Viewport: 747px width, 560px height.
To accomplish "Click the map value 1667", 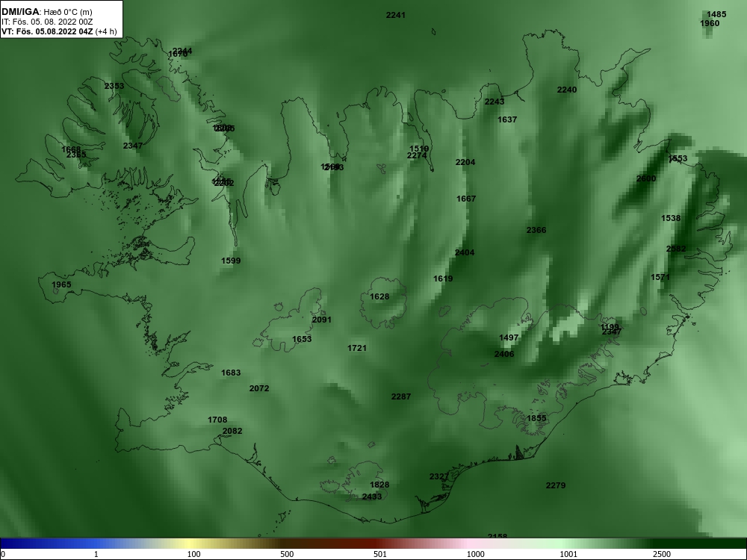I will pyautogui.click(x=466, y=199).
